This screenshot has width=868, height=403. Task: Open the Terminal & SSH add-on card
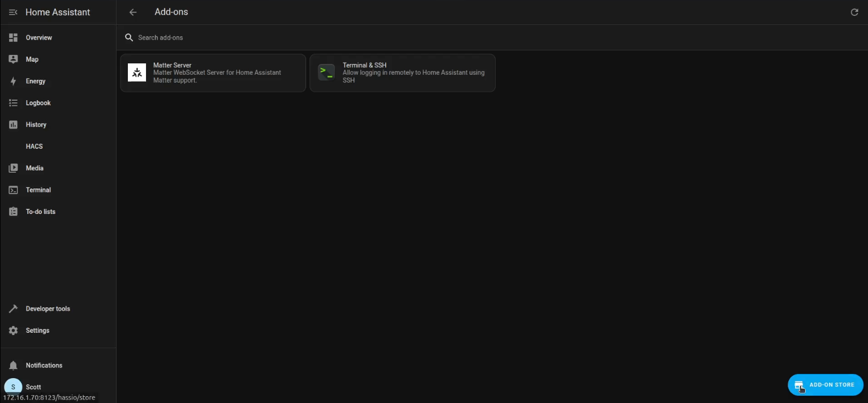(402, 73)
